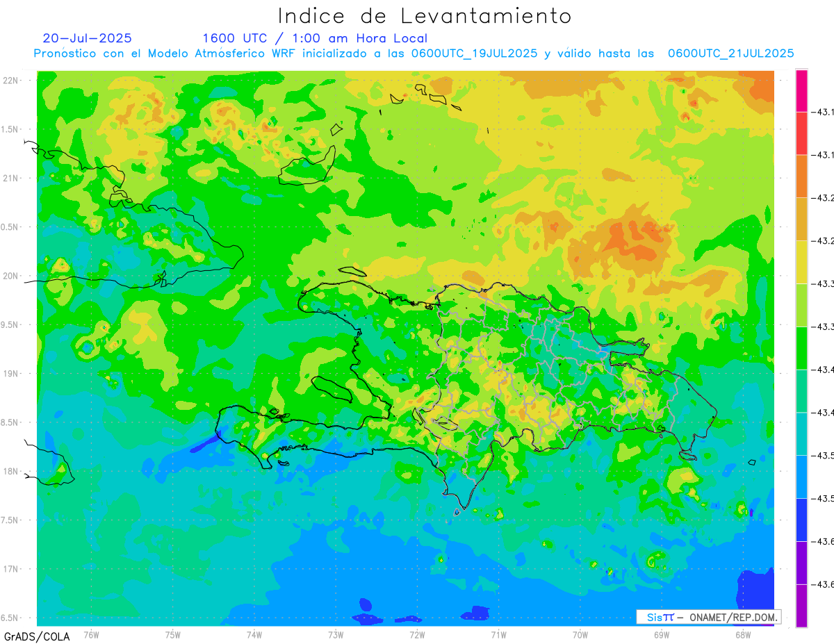Select the bright orange legend swatch
834x644 pixels.
(x=801, y=176)
